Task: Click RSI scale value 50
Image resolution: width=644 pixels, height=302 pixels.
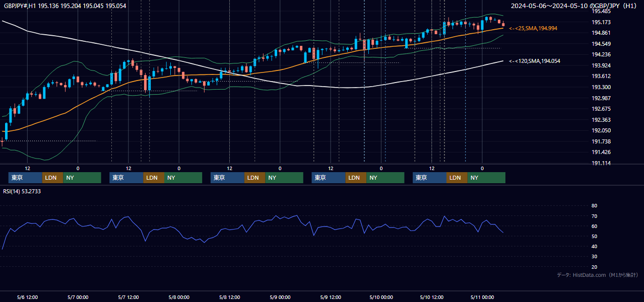Action: coord(594,236)
